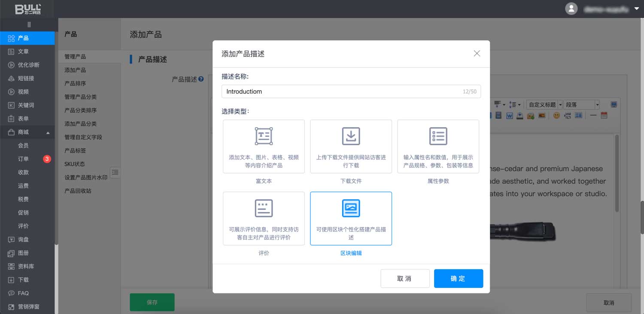Choose the 下载文件 download file type icon

pos(351,136)
